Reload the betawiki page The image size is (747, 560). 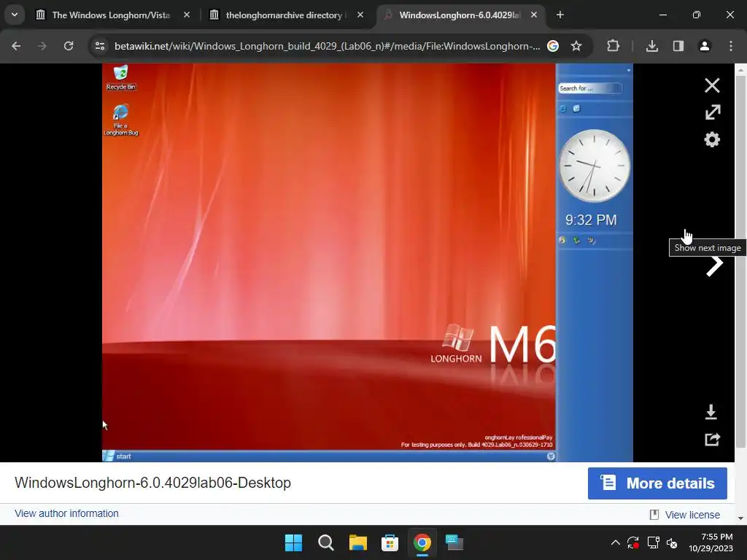[69, 46]
